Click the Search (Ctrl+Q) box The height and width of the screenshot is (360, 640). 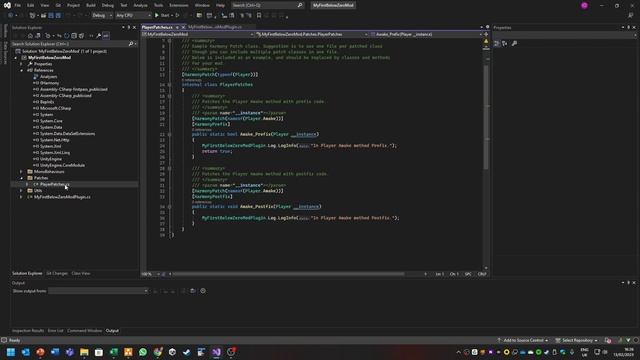[267, 5]
